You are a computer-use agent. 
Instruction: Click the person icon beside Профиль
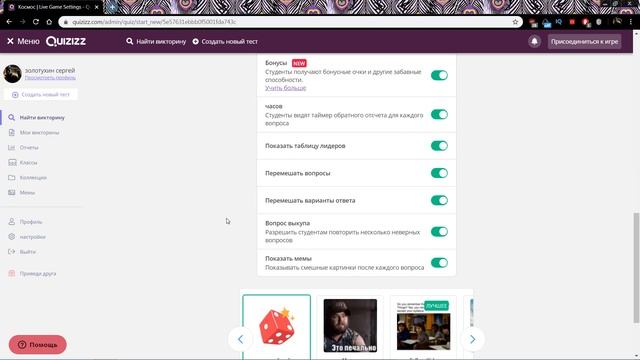(11, 222)
